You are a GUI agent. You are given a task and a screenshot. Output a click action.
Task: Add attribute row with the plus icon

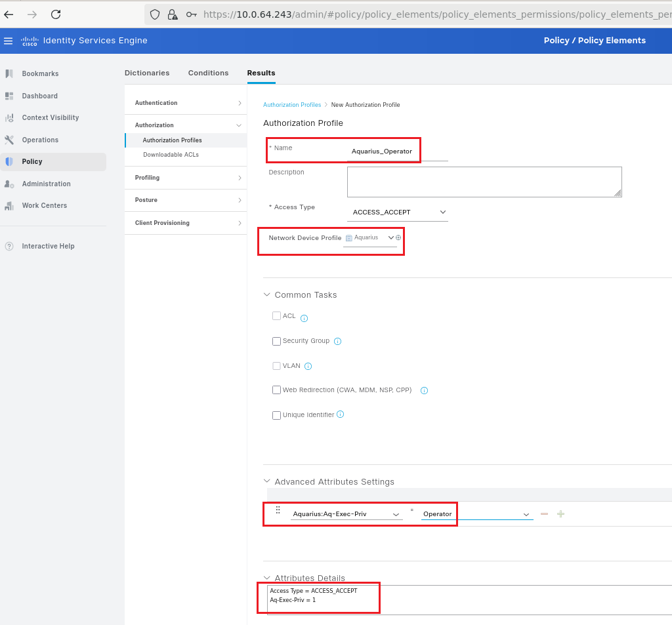560,514
